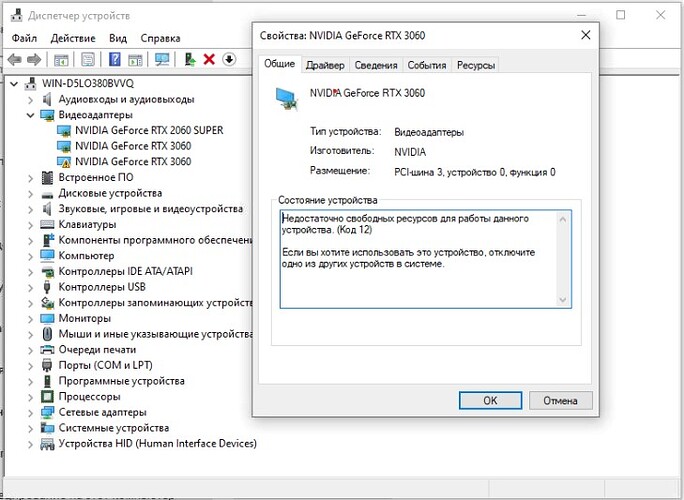Screen dimensions: 684x500
Task: Expand the Системные устройства branch
Action: [x=30, y=428]
